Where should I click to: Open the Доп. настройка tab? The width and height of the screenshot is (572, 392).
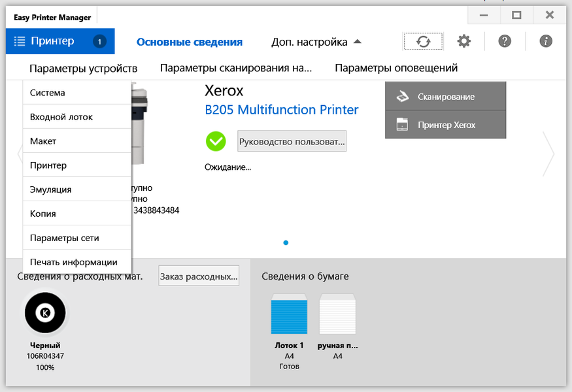click(x=309, y=42)
